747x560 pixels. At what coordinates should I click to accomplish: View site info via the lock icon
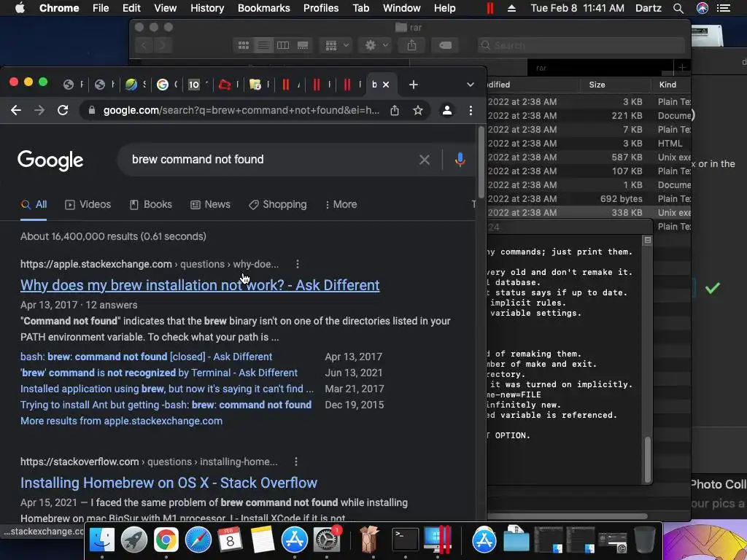coord(91,111)
